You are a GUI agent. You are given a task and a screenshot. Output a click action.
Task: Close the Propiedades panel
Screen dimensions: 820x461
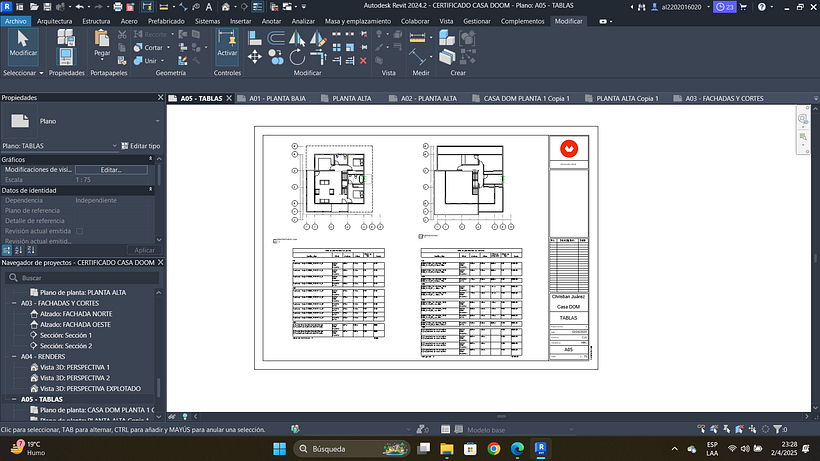click(161, 98)
